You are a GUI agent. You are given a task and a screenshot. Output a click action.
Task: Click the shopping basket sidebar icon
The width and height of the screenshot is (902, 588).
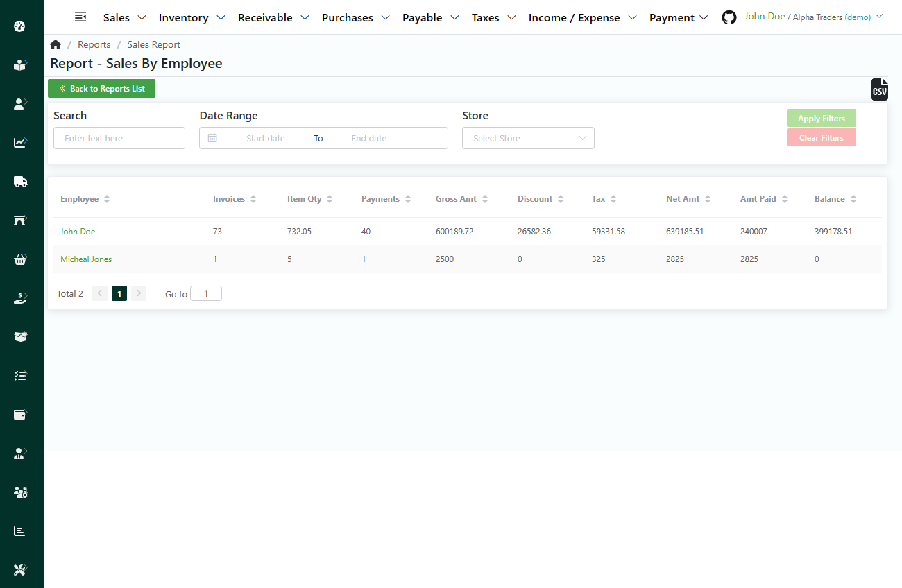tap(20, 259)
